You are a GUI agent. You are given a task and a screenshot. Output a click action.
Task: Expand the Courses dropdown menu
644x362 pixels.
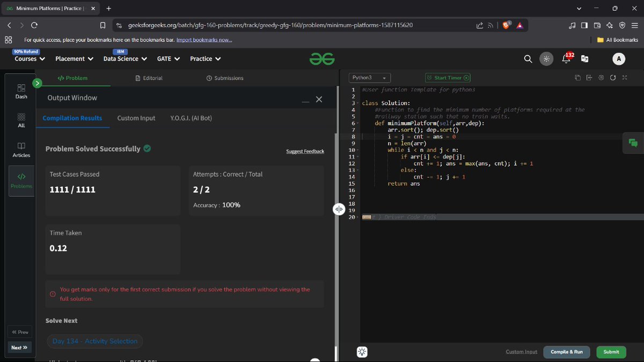30,59
